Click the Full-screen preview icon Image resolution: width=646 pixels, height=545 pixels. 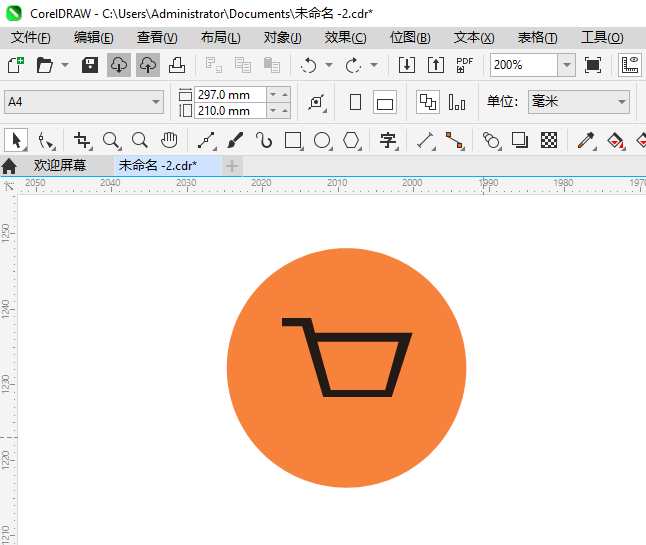pos(593,65)
